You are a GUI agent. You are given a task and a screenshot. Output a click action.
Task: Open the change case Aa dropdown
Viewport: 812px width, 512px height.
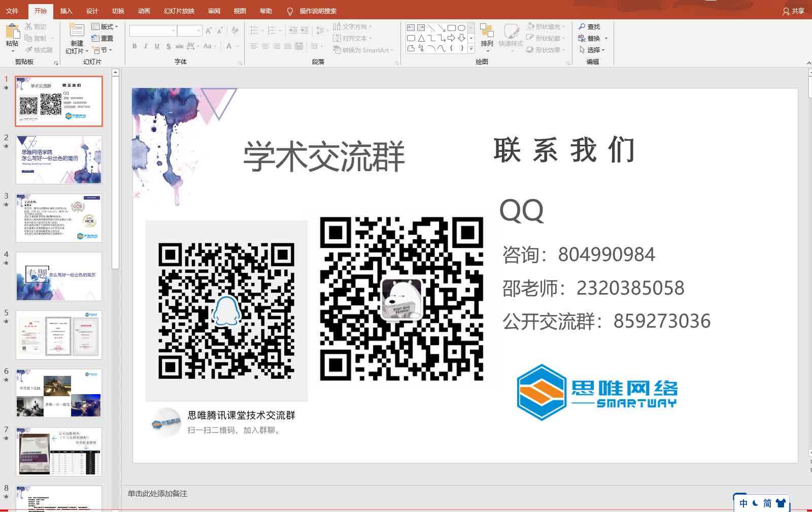[210, 46]
